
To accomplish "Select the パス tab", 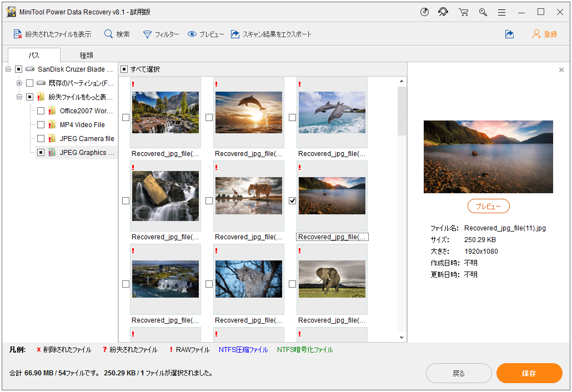I will pos(34,55).
